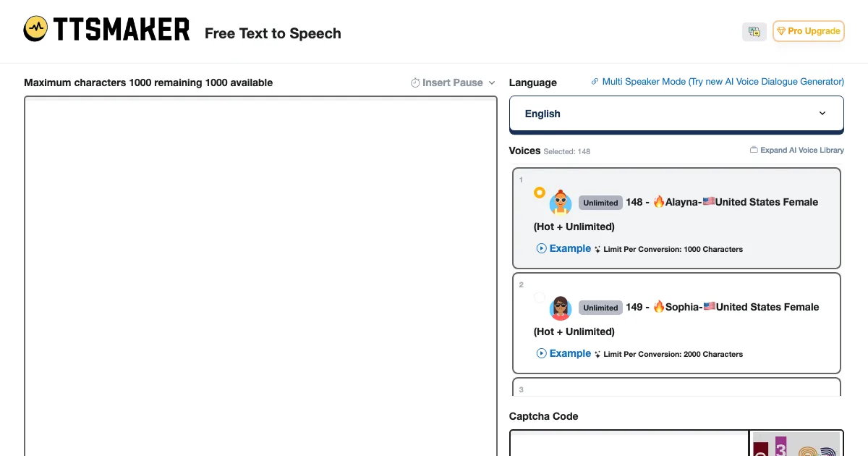Open the English language dropdown
Screen dimensions: 868x456
coord(676,114)
